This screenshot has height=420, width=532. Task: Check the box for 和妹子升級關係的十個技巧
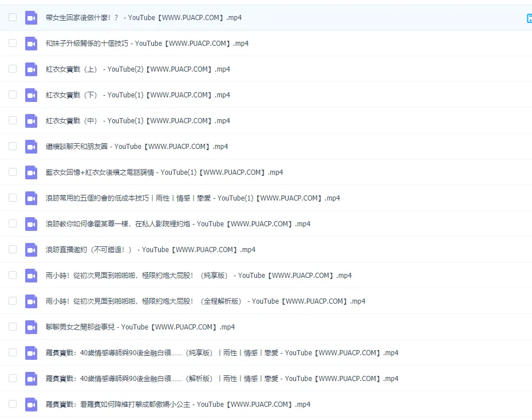tap(13, 43)
